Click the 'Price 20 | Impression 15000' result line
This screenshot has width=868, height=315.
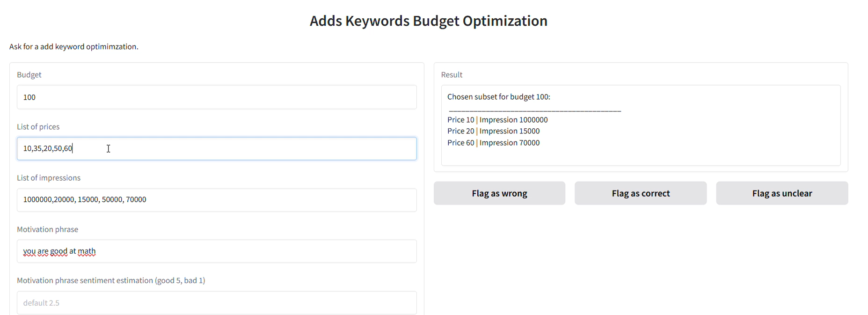pyautogui.click(x=493, y=131)
